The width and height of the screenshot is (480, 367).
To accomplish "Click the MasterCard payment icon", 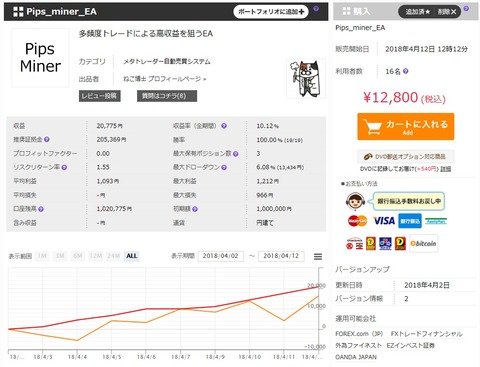I will point(357,221).
